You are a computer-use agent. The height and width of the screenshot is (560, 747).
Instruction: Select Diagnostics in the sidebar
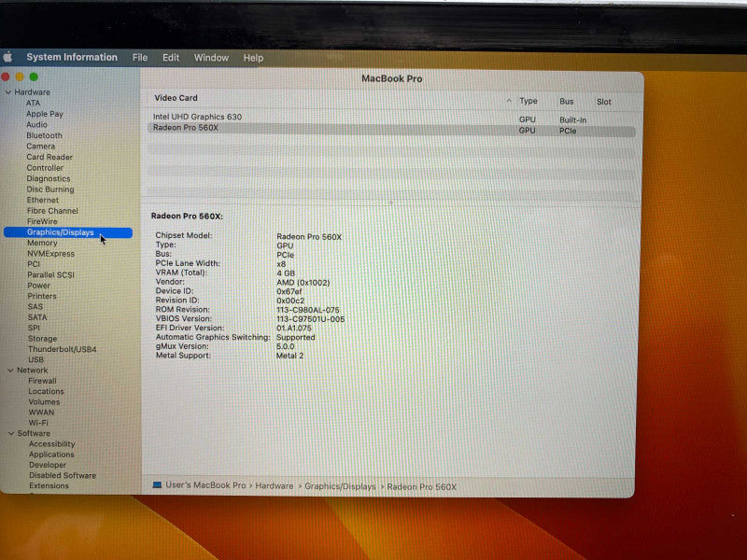(49, 178)
